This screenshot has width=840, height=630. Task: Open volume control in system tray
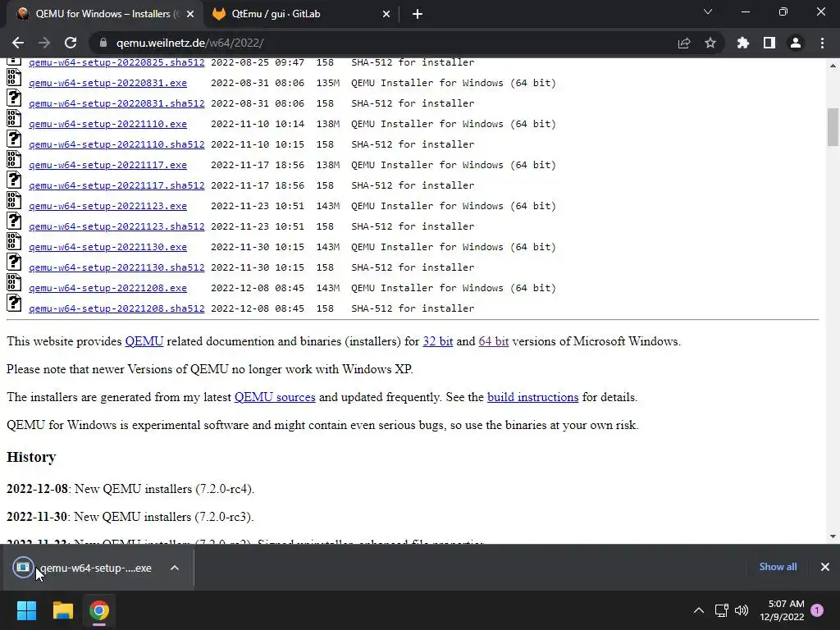point(742,610)
